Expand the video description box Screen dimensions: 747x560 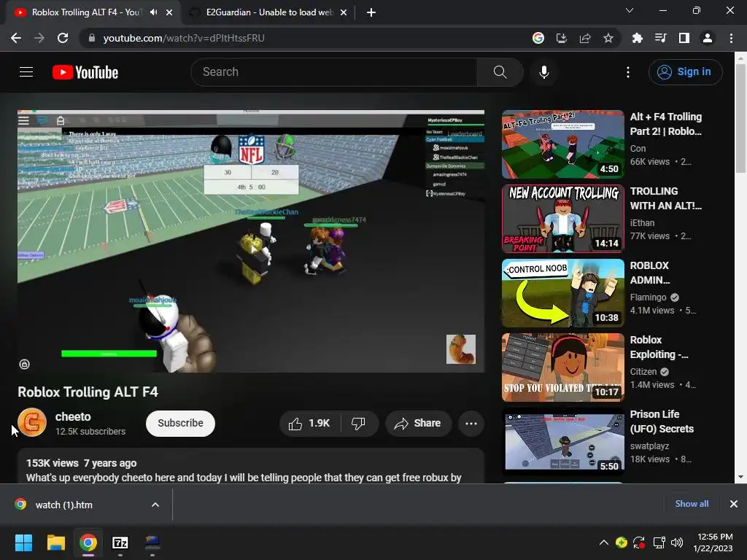[x=251, y=466]
